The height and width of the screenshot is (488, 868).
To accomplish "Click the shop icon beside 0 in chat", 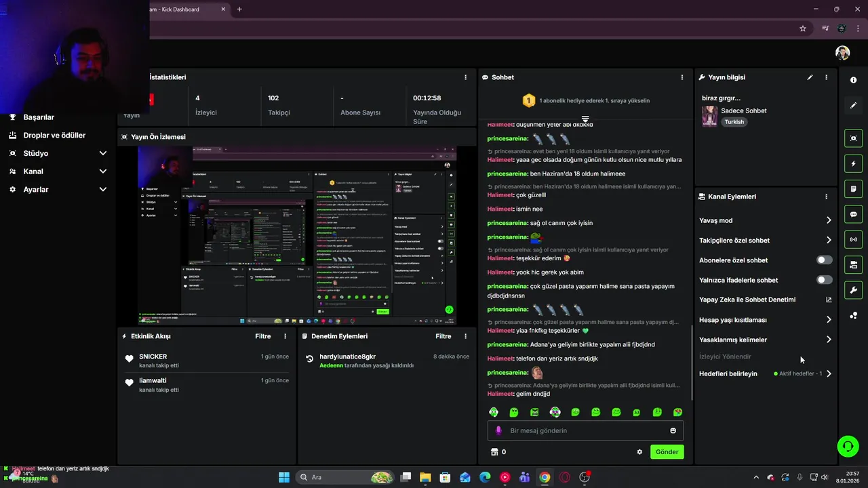I will click(494, 452).
